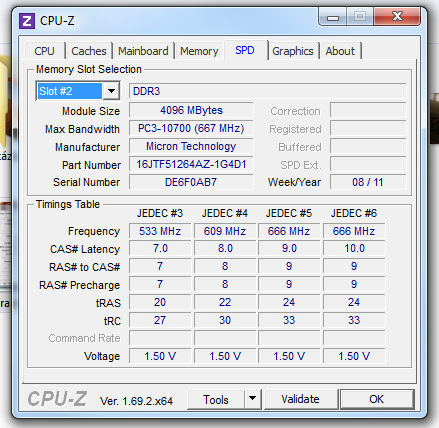The height and width of the screenshot is (428, 439).
Task: Click the JEDEC #3 column header
Action: 160,213
